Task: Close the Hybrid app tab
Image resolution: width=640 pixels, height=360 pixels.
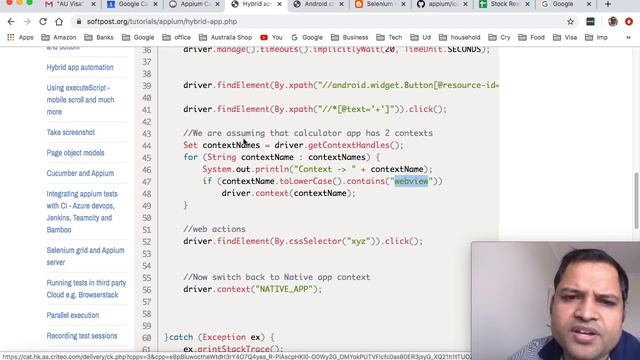Action: coord(279,4)
